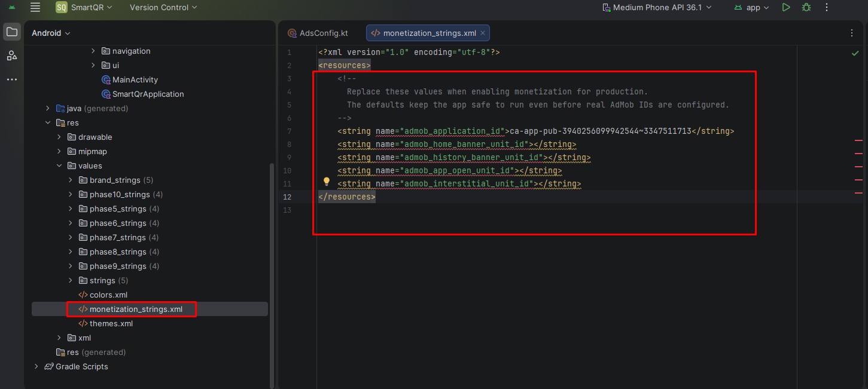This screenshot has width=868, height=389.
Task: Open the main hamburger menu
Action: pos(35,7)
